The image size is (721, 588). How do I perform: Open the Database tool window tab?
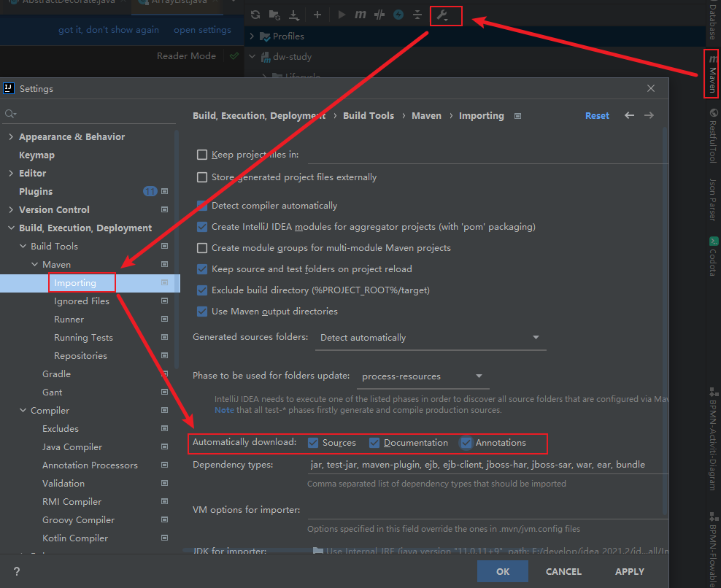point(712,20)
